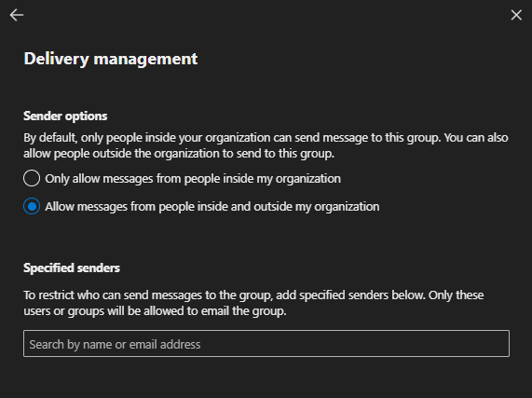Click 'users or groups will be allowed' text line

tap(155, 311)
